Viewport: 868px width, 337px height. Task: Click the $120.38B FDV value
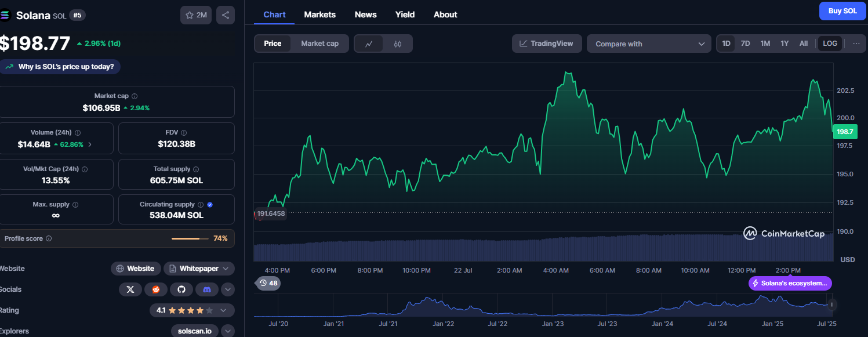click(176, 144)
